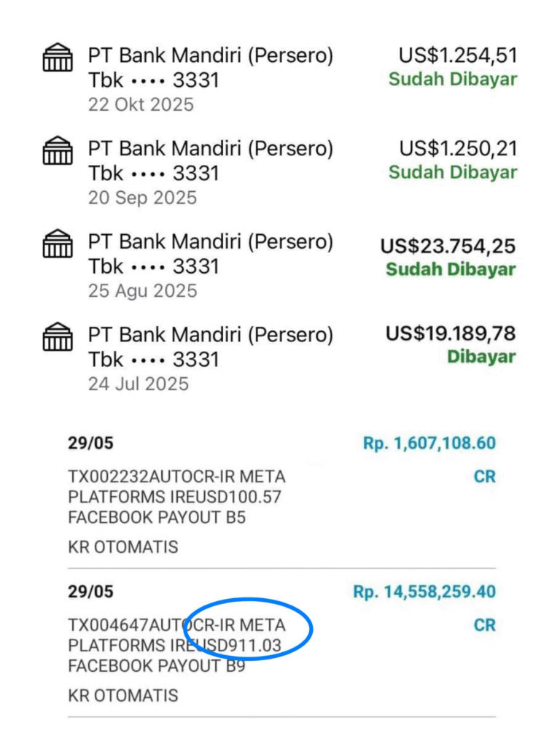Click bank icon beside 25 Agu 2025 payout
The height and width of the screenshot is (747, 560).
click(x=58, y=244)
